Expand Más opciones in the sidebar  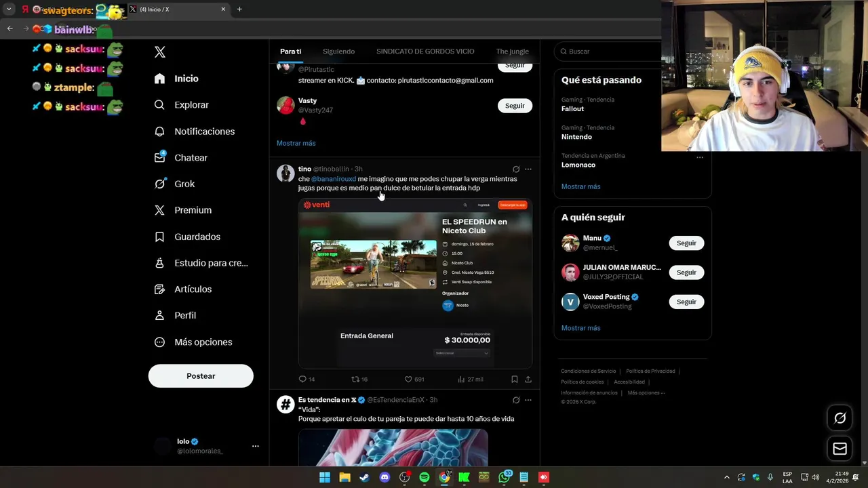[x=193, y=342]
